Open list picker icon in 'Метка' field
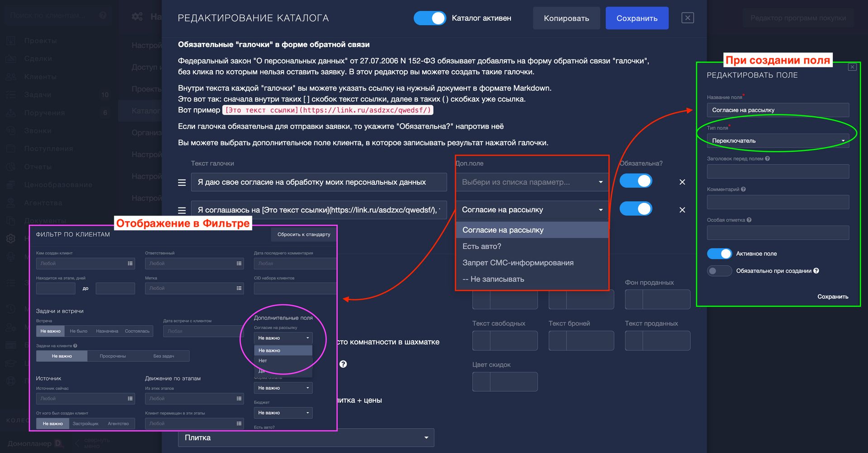Viewport: 868px width, 453px height. 239,288
